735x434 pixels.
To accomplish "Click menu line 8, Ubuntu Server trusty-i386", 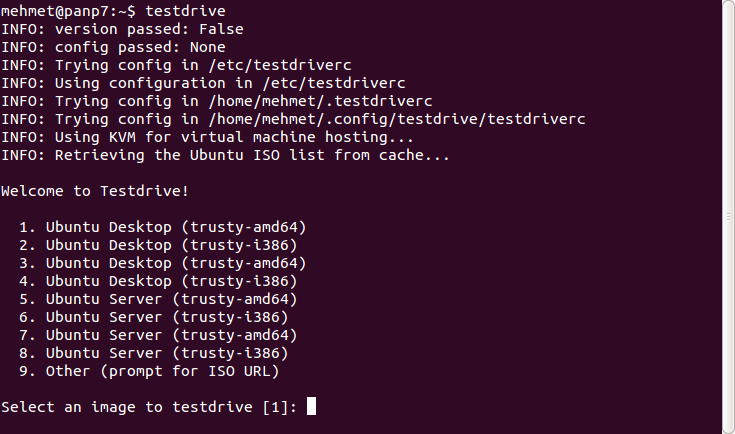I will click(154, 353).
